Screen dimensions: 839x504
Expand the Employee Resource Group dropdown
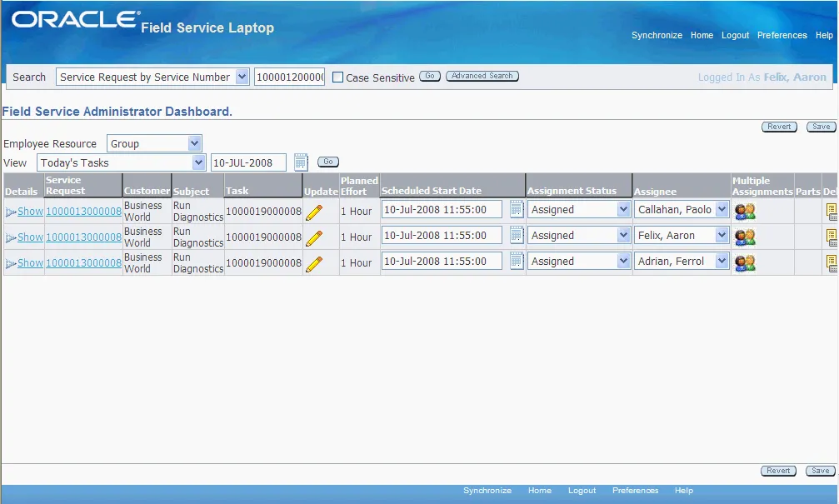tap(154, 143)
